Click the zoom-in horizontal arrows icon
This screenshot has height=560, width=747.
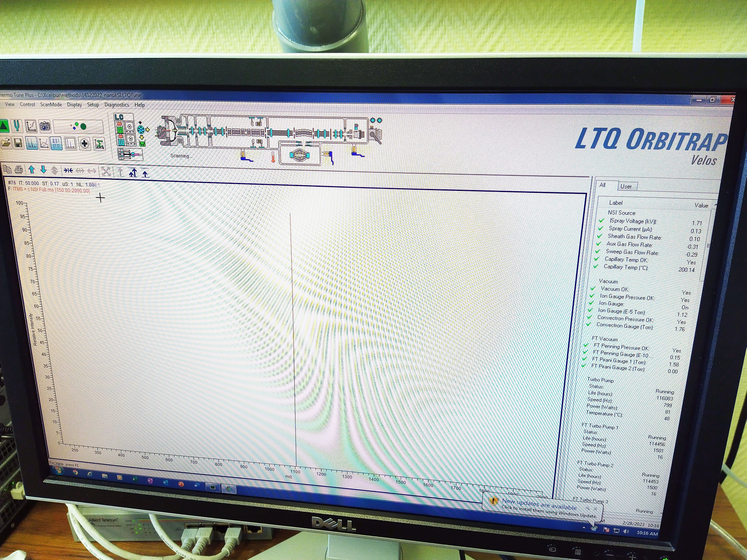(68, 170)
